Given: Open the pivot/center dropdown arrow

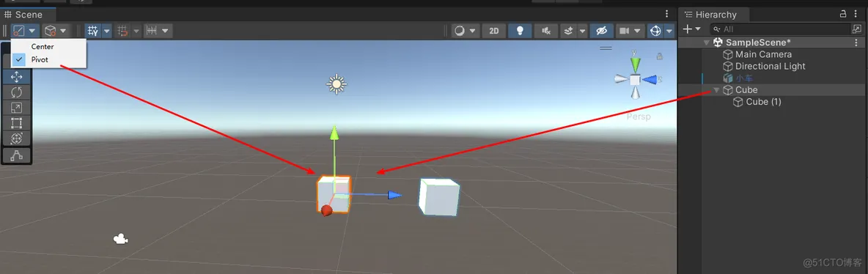Looking at the screenshot, I should coord(32,31).
